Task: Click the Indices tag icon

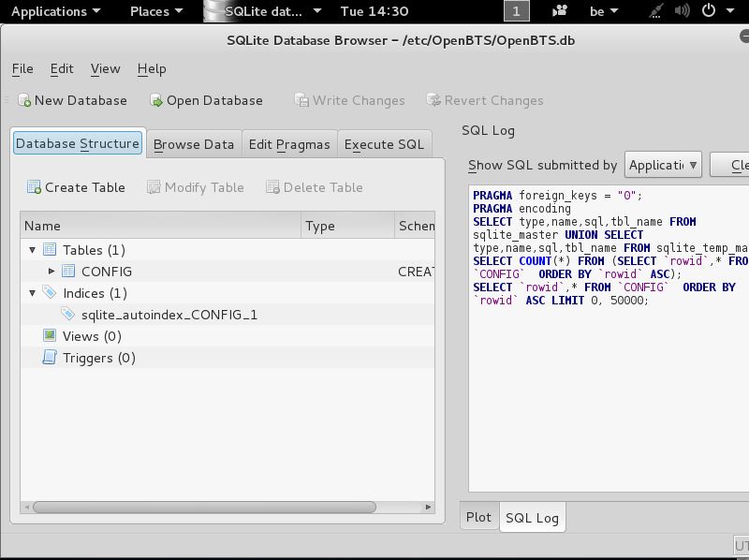Action: pyautogui.click(x=50, y=292)
